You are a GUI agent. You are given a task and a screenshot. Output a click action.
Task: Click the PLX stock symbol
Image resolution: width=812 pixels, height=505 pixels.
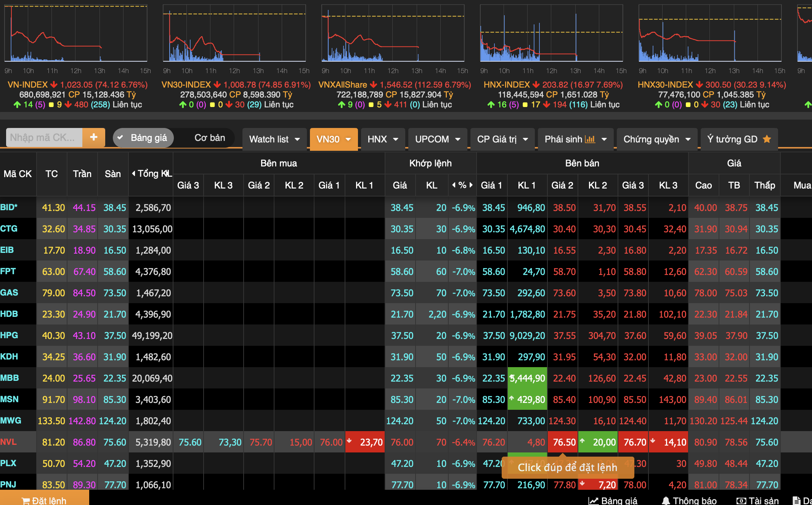point(8,463)
